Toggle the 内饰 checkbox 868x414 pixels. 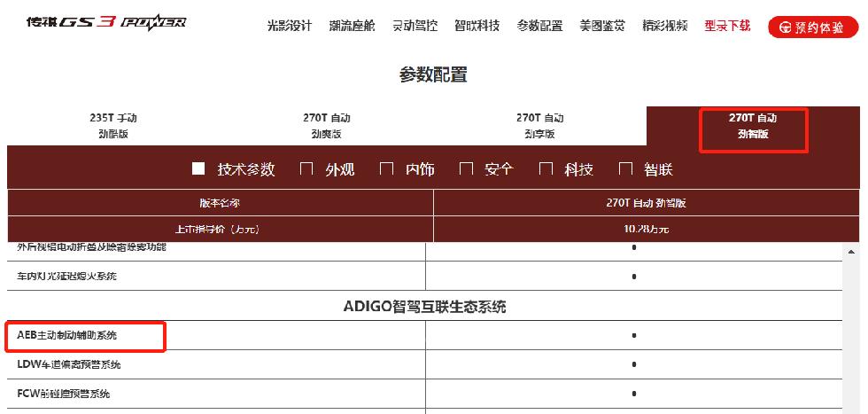tap(386, 168)
